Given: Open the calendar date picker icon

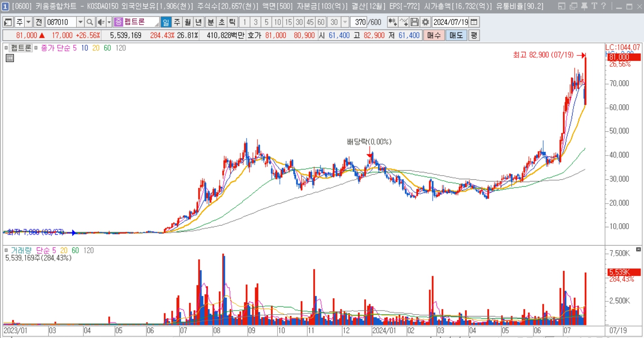Looking at the screenshot, I should click(474, 22).
